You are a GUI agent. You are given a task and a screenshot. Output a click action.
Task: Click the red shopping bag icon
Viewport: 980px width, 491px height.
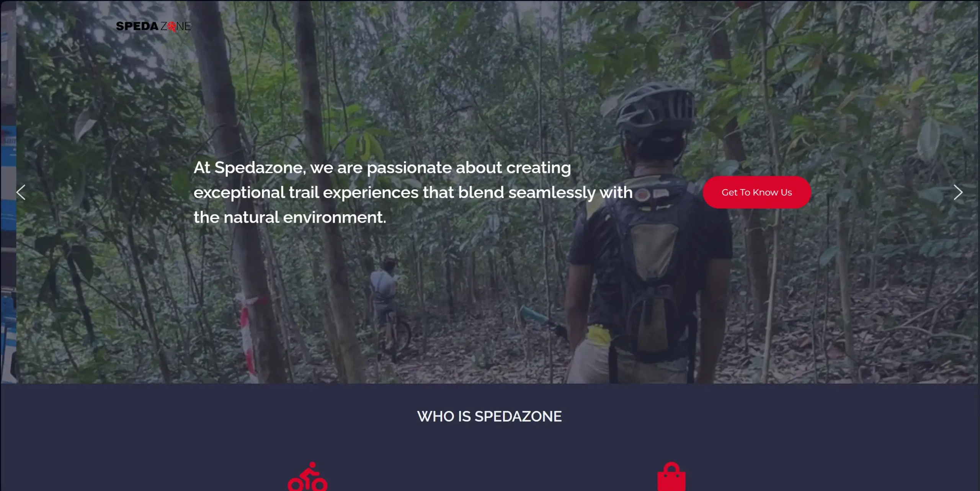coord(671,476)
